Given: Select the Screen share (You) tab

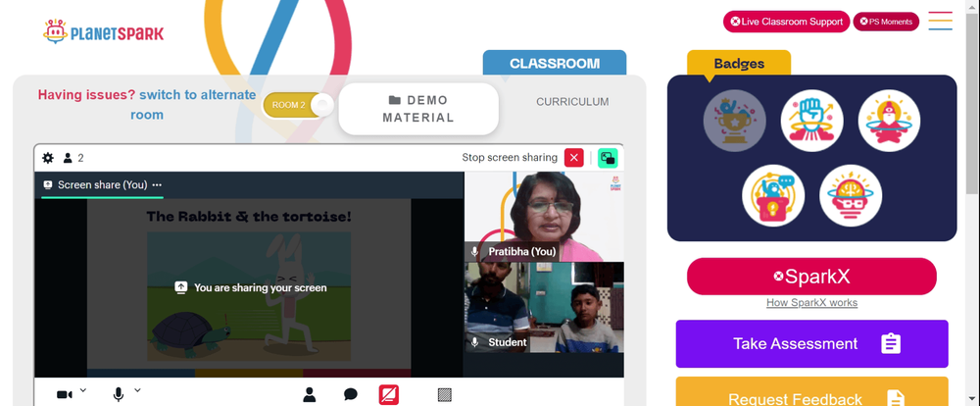Looking at the screenshot, I should 102,185.
